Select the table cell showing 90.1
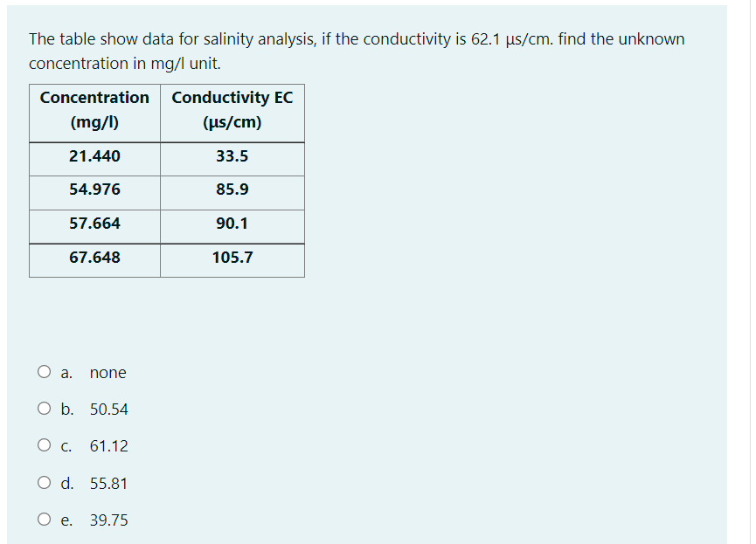 tap(232, 224)
